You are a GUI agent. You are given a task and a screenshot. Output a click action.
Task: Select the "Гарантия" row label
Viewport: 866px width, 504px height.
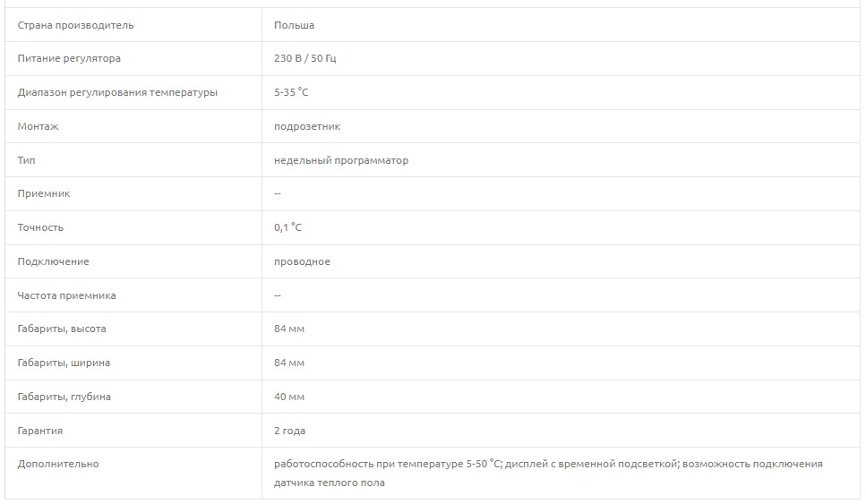pyautogui.click(x=40, y=431)
